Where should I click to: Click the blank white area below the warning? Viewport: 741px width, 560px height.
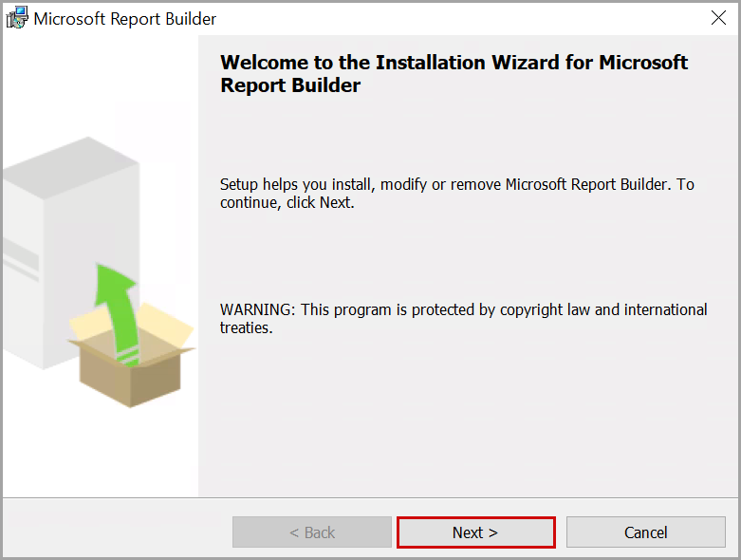click(465, 418)
